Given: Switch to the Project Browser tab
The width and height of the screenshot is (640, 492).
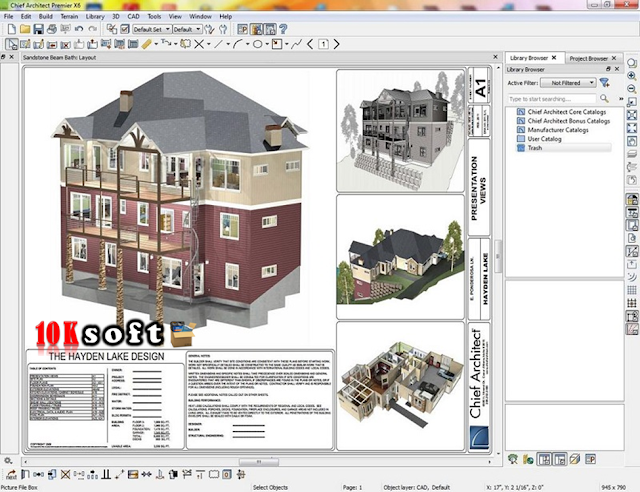Looking at the screenshot, I should (x=588, y=58).
